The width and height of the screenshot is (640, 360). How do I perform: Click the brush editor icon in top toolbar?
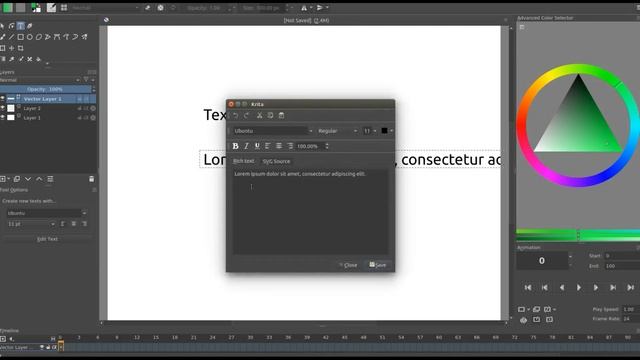coord(51,7)
